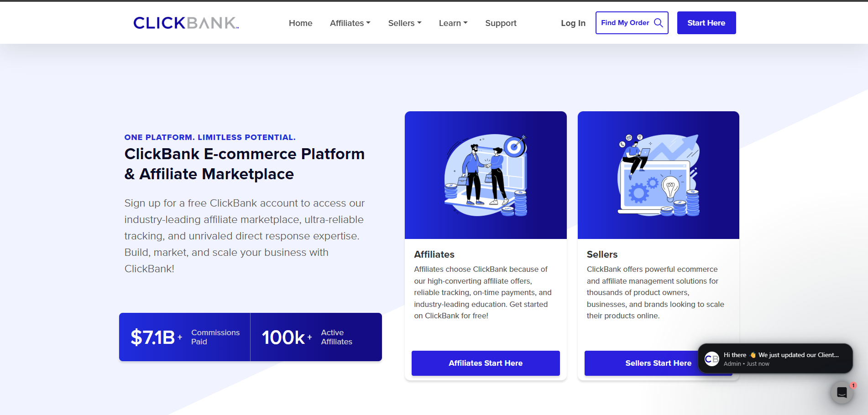Viewport: 868px width, 415px height.
Task: Click the Sellers card illustration
Action: pos(658,175)
